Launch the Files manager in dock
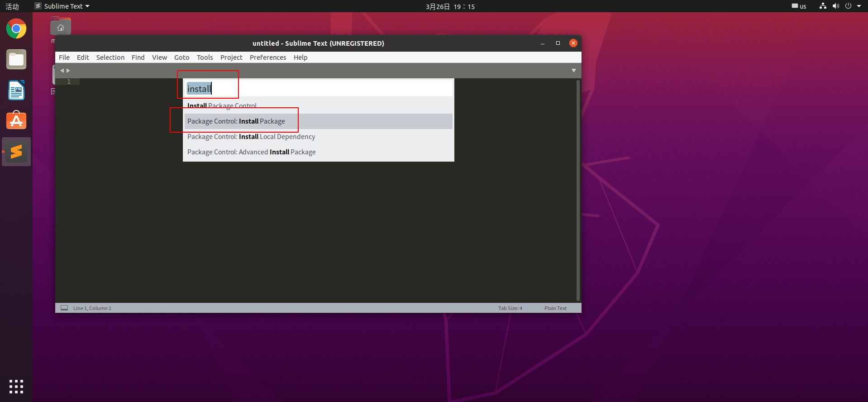This screenshot has height=402, width=868. point(16,60)
